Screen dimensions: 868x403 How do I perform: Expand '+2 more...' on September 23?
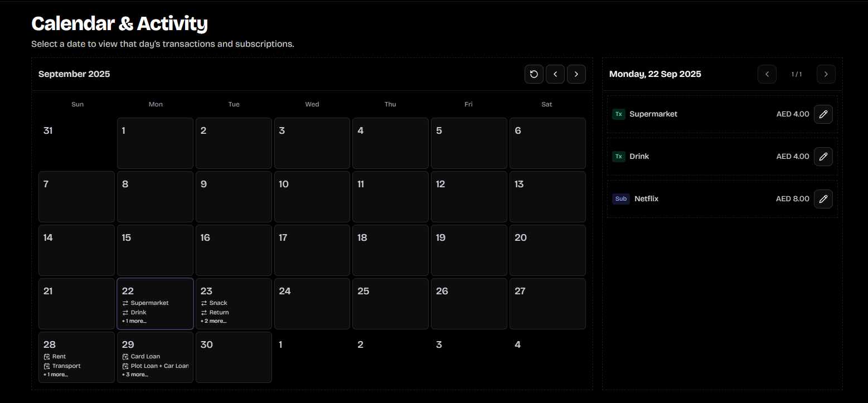click(213, 321)
